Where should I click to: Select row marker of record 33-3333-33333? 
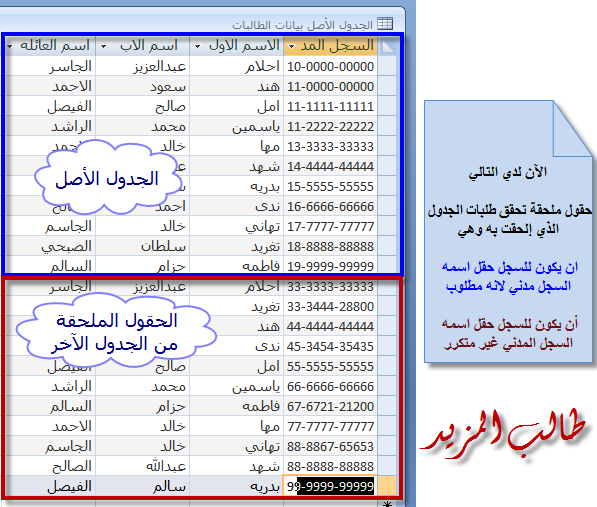(387, 286)
